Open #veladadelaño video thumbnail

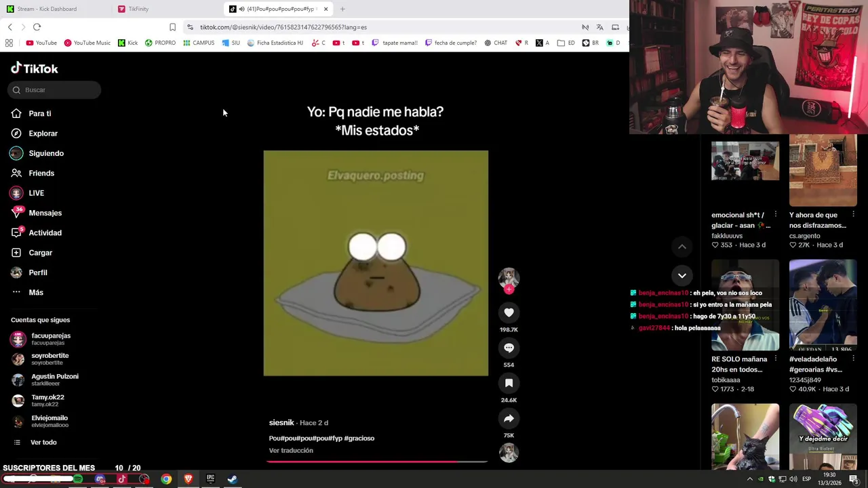[823, 305]
